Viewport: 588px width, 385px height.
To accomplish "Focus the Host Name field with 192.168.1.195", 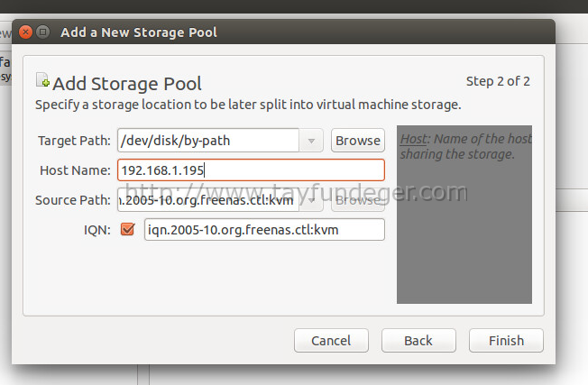I will (251, 170).
